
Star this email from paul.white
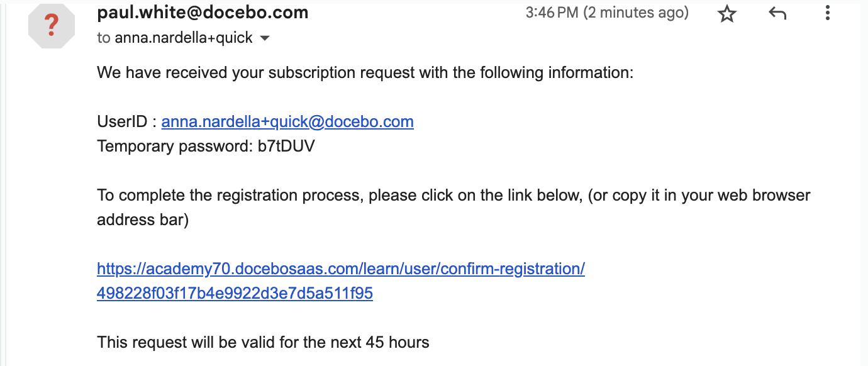[727, 13]
